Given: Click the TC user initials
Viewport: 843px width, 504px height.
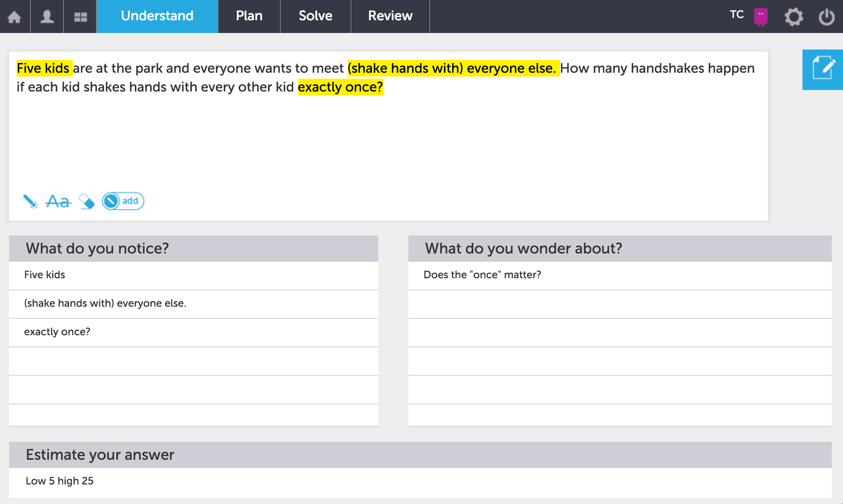Looking at the screenshot, I should click(x=737, y=15).
